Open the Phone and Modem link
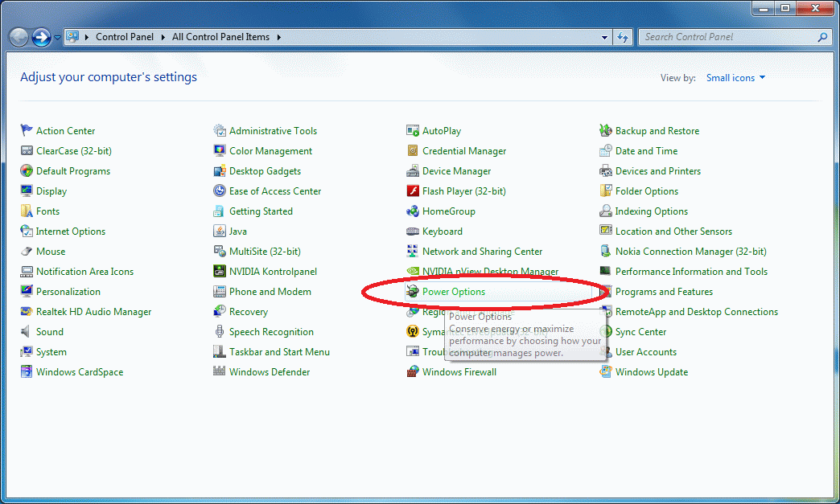 pyautogui.click(x=270, y=292)
